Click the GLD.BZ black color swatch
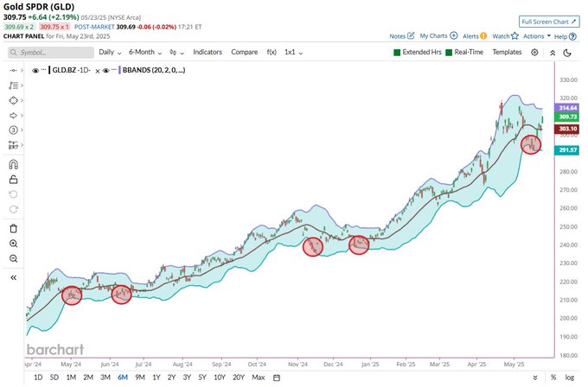The width and height of the screenshot is (588, 387). [x=49, y=71]
